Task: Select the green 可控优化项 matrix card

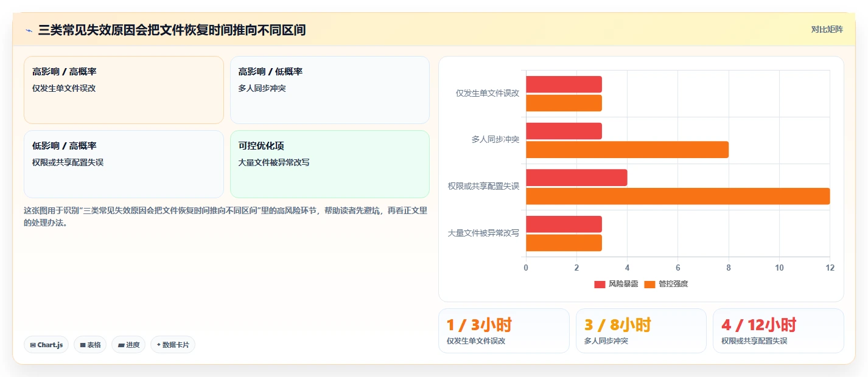Action: (x=330, y=164)
